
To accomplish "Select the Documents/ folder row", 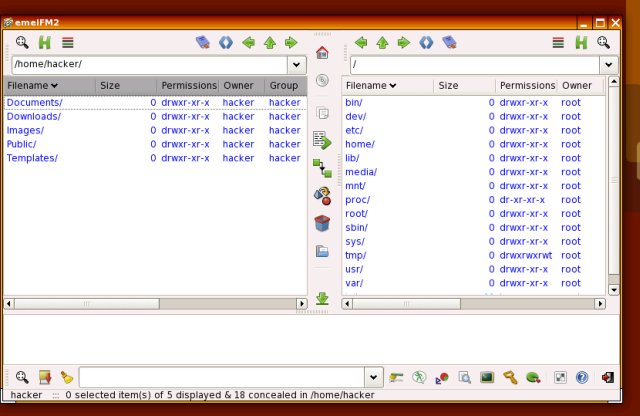I will tap(155, 102).
